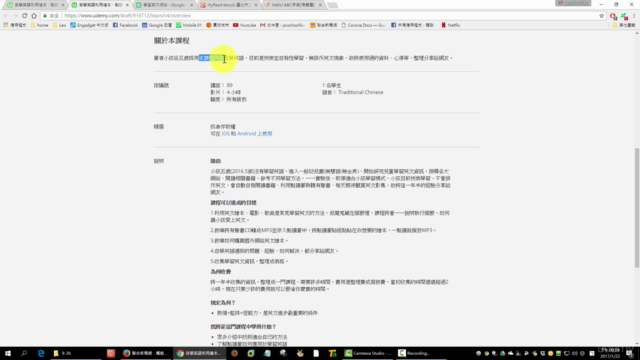
Task: Open the Youtube bookmark
Action: point(244,25)
